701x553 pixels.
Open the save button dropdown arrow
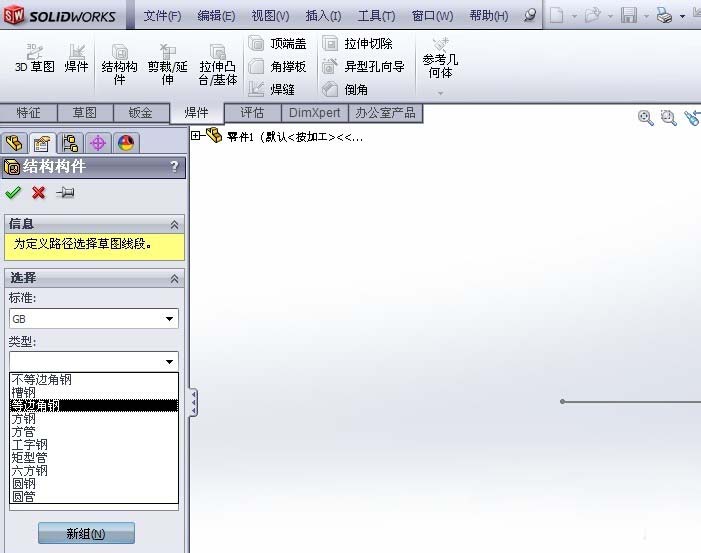click(x=646, y=17)
